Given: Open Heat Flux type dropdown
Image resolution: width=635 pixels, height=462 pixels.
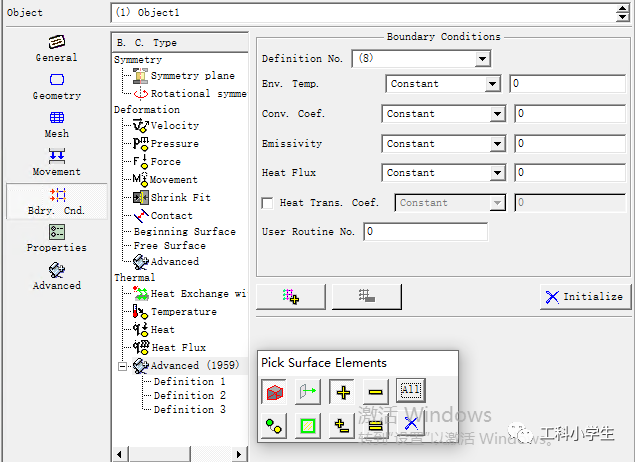Looking at the screenshot, I should coord(497,173).
